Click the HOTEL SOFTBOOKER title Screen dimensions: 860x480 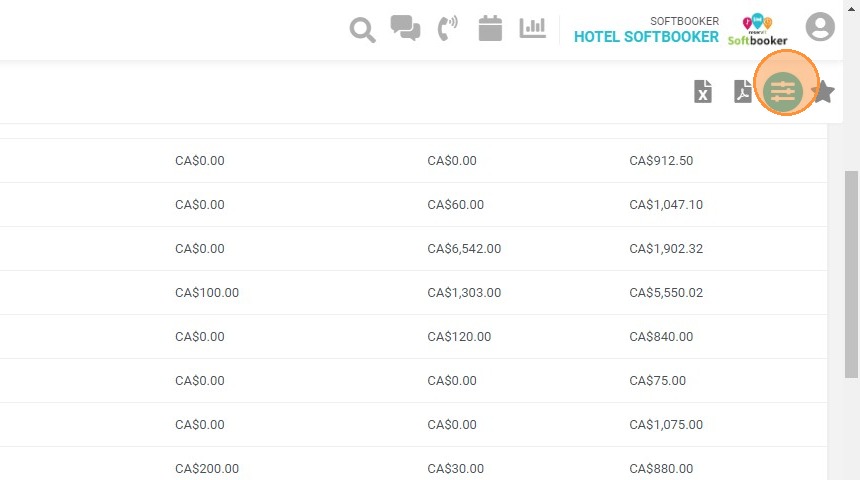pyautogui.click(x=646, y=37)
